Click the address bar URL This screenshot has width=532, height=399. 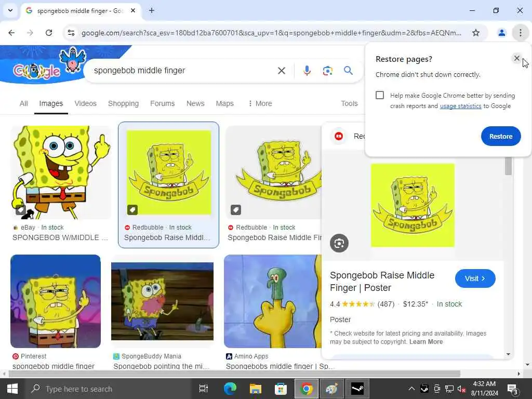pos(271,33)
